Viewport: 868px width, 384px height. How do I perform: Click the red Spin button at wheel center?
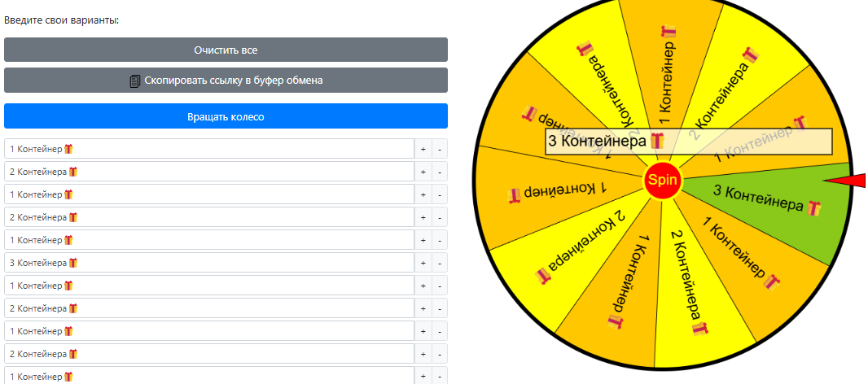pos(663,181)
